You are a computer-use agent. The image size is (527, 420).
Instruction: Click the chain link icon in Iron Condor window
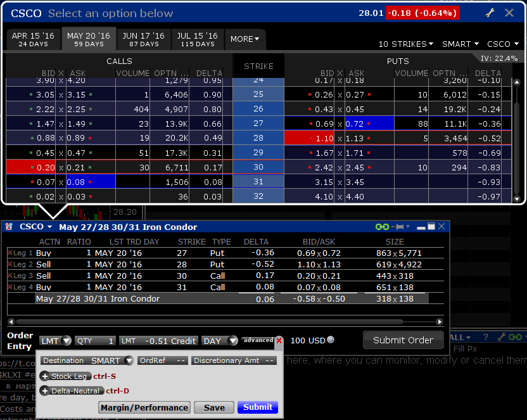[382, 227]
